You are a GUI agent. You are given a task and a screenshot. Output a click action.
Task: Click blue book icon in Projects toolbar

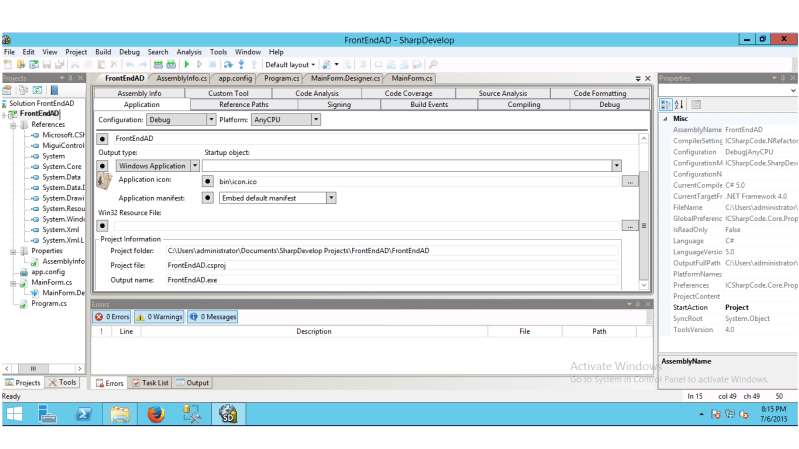[54, 90]
